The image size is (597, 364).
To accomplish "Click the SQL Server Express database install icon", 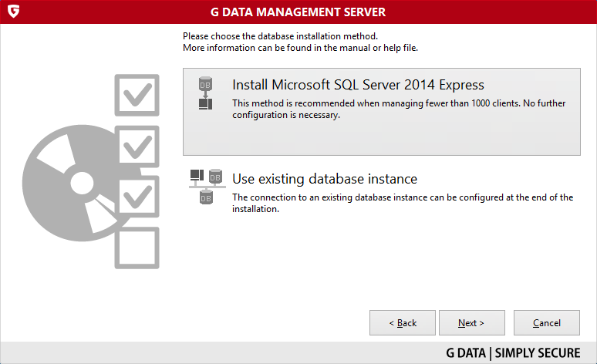I will [x=206, y=93].
